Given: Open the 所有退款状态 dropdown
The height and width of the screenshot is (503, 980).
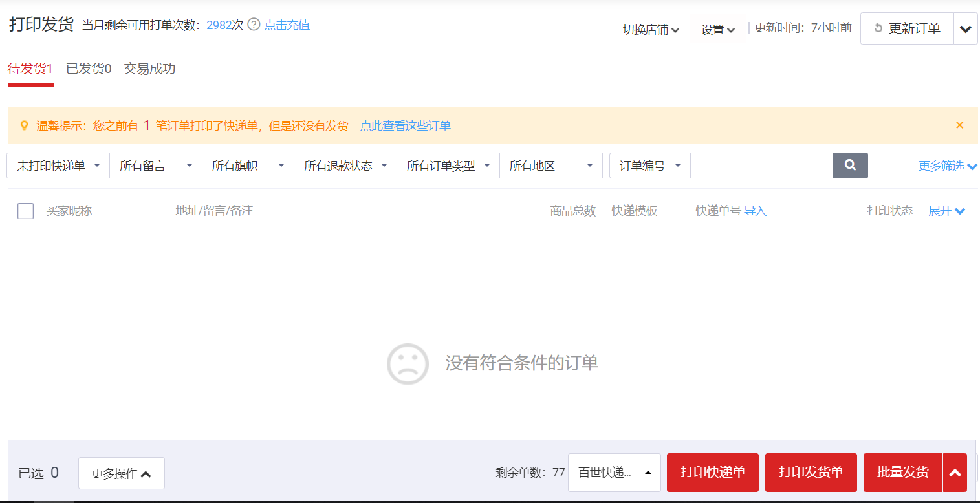Looking at the screenshot, I should point(345,166).
